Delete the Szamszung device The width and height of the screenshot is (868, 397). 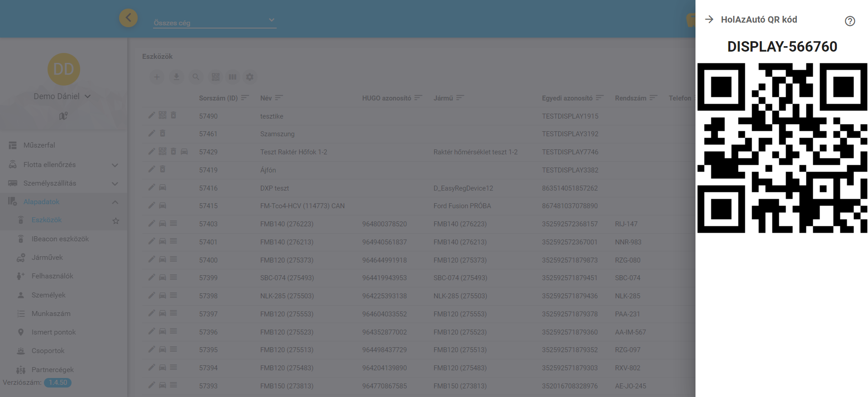163,134
